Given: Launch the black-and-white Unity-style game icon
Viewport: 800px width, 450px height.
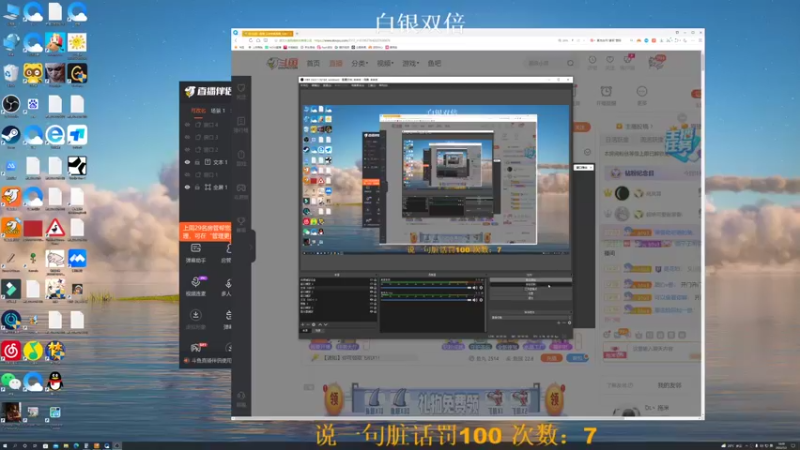Looking at the screenshot, I should click(77, 166).
